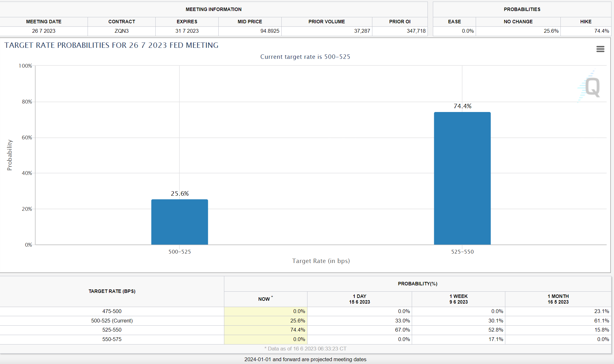Click the 1 MONTH 16 5 2023 header
Image resolution: width=614 pixels, height=364 pixels.
(x=558, y=299)
